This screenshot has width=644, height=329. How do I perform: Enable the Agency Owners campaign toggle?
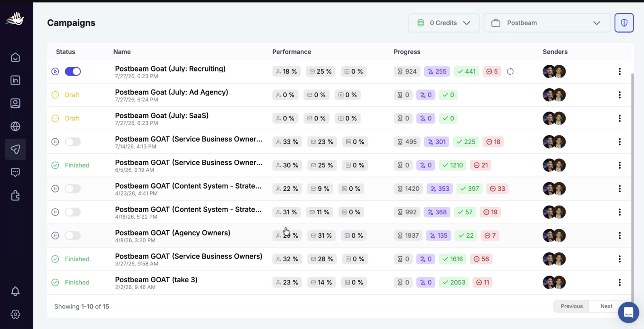[x=73, y=236]
